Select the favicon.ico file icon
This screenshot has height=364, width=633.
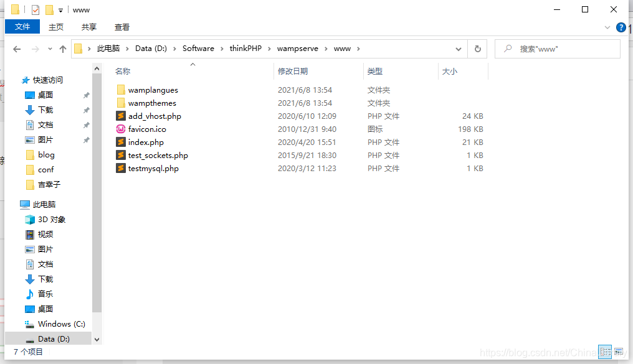pos(121,129)
